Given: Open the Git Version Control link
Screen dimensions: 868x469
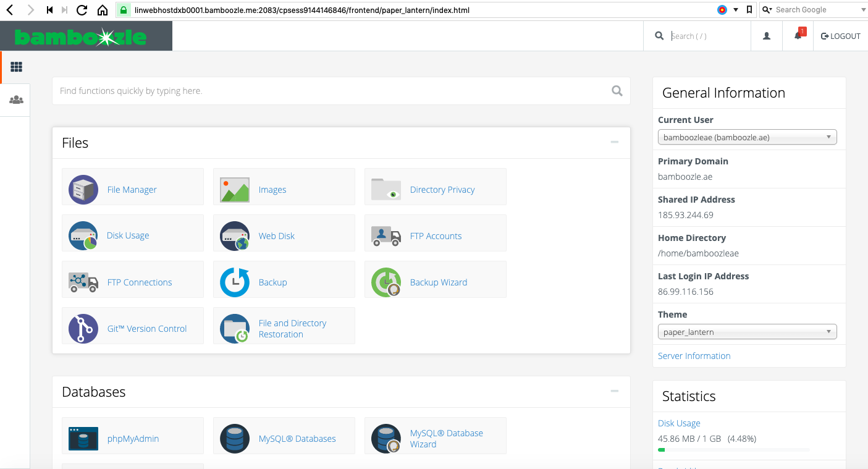Looking at the screenshot, I should pyautogui.click(x=147, y=329).
